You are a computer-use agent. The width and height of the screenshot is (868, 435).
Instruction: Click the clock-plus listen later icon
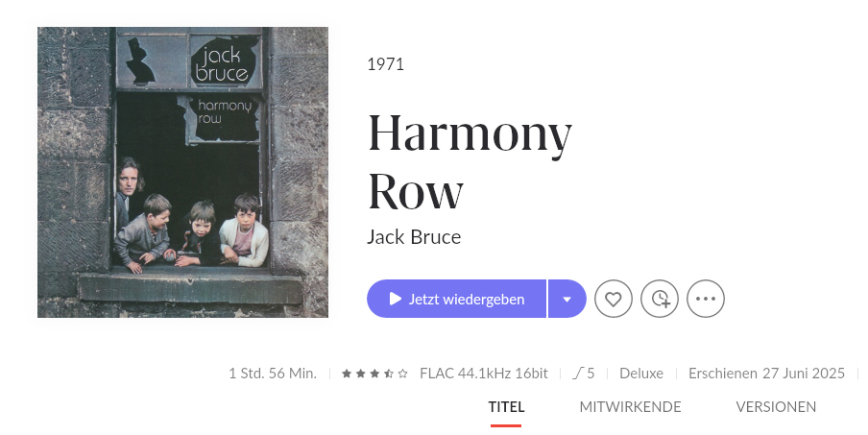pyautogui.click(x=660, y=299)
